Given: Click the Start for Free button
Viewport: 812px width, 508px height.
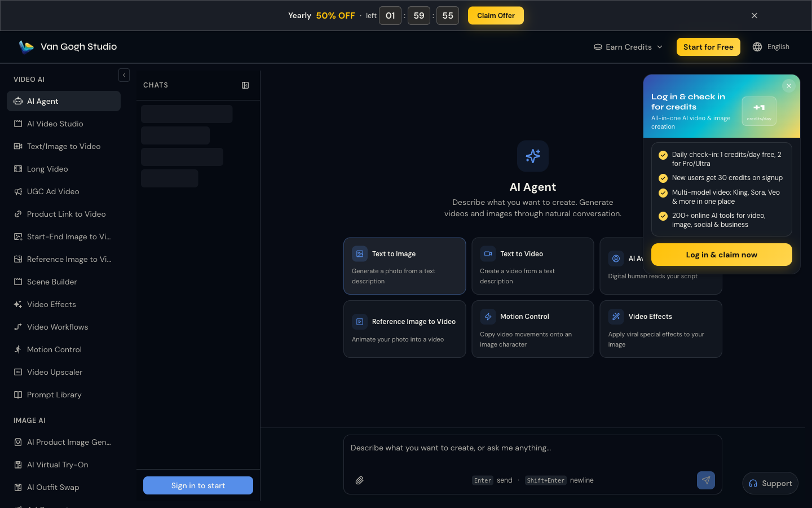Looking at the screenshot, I should pos(708,47).
